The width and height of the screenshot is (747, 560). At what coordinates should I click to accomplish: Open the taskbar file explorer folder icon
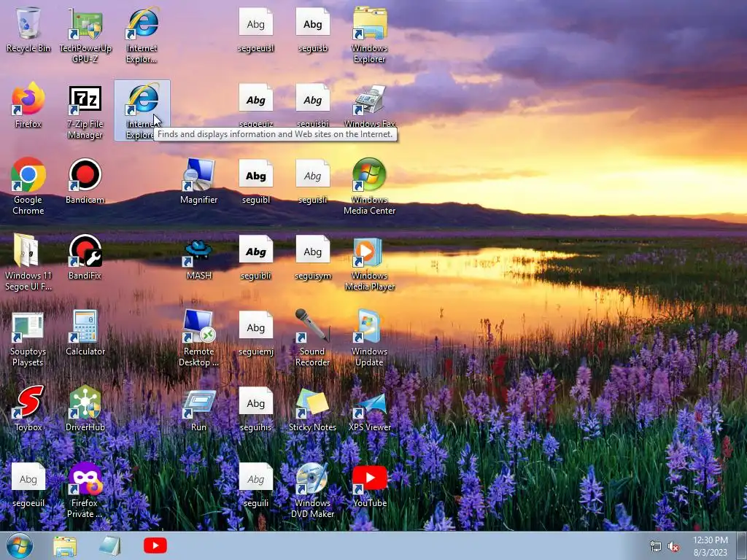(65, 546)
